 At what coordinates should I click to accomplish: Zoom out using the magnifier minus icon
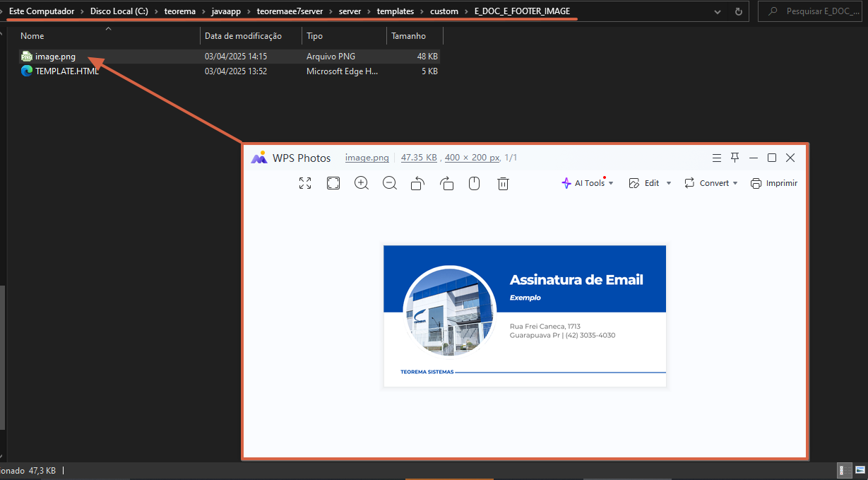[390, 183]
